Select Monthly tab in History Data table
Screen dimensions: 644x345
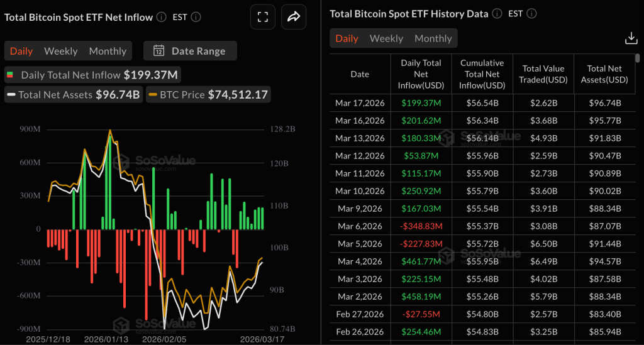tap(433, 38)
